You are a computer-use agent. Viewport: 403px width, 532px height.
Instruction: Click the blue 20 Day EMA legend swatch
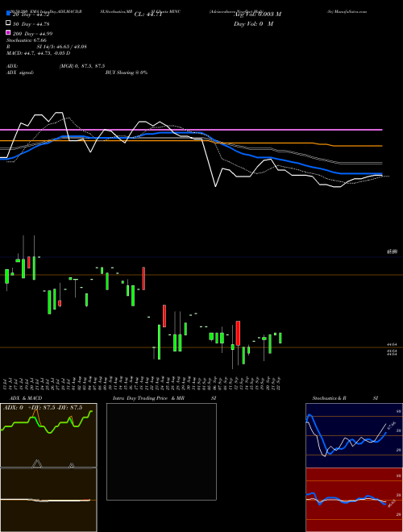point(8,14)
